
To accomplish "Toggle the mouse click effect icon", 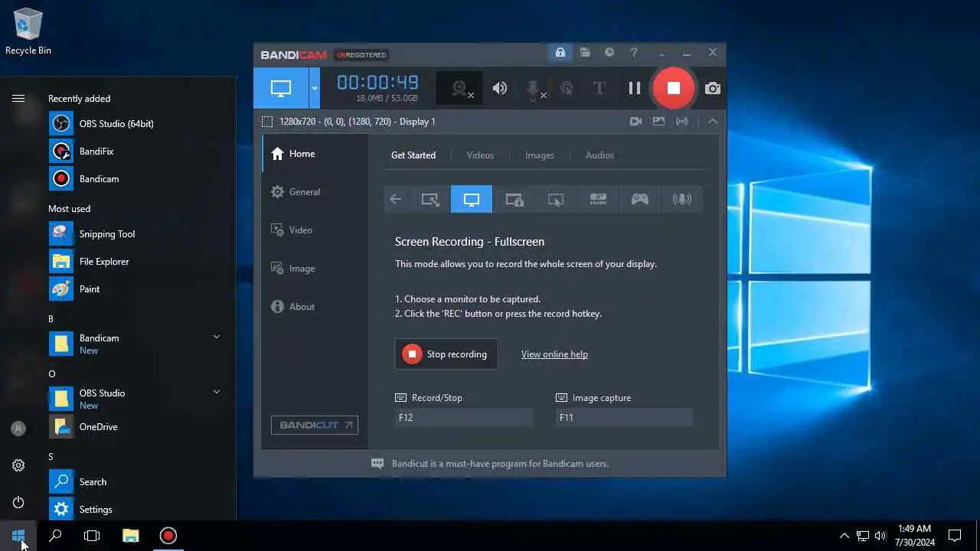I will pos(567,88).
